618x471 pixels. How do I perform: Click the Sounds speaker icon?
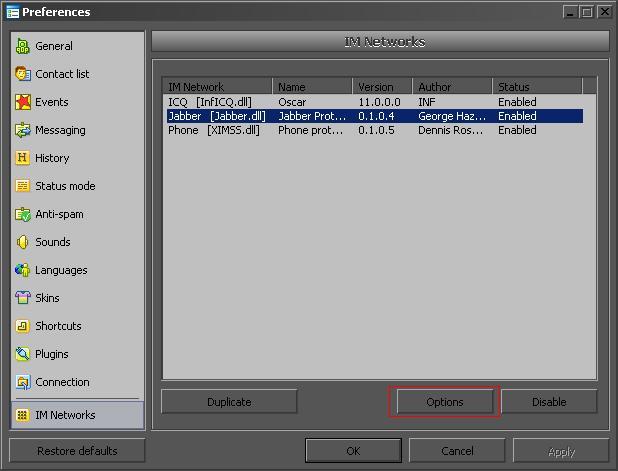[22, 242]
